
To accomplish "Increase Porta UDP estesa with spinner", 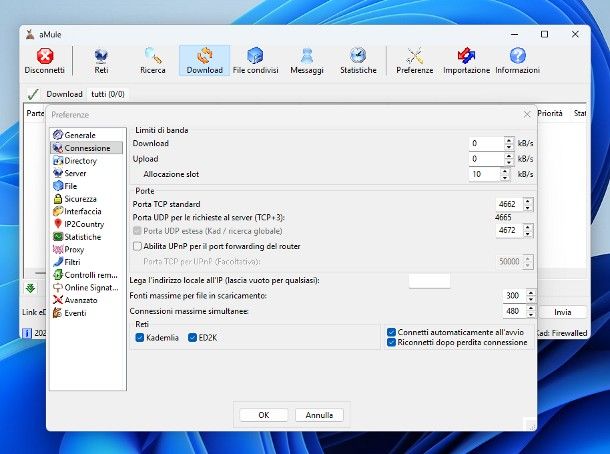I will [528, 227].
